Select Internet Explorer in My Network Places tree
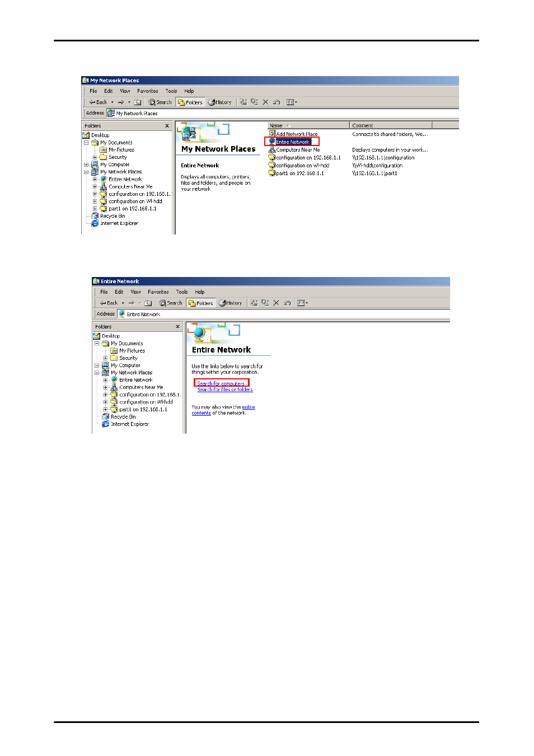Image resolution: width=534 pixels, height=756 pixels. tap(115, 223)
